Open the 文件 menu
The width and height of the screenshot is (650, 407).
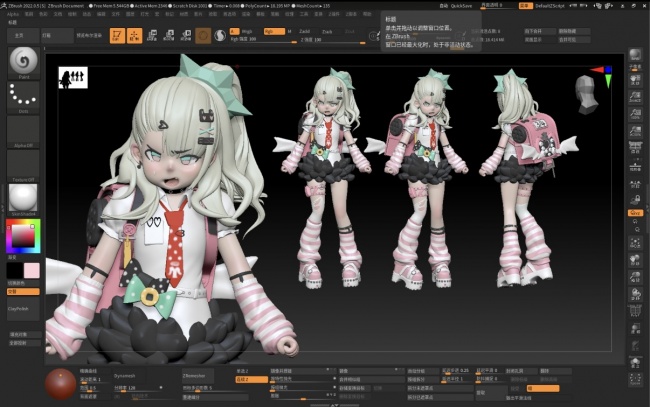tap(116, 14)
